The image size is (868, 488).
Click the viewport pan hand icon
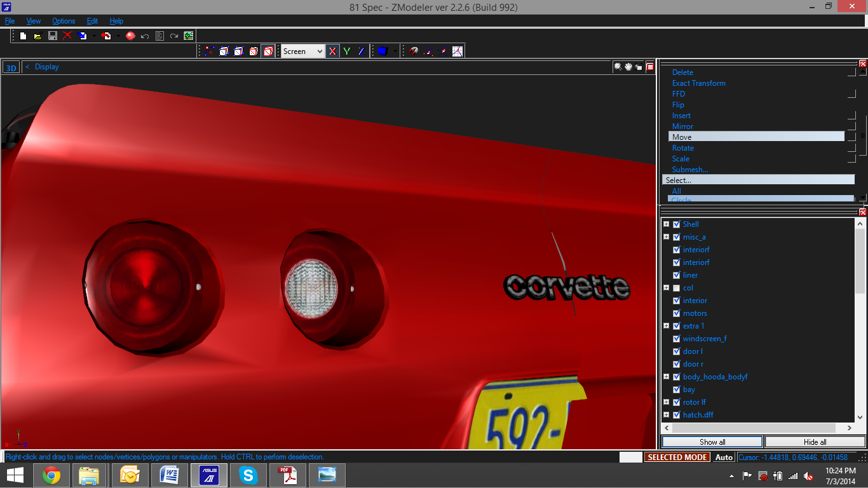(x=628, y=67)
